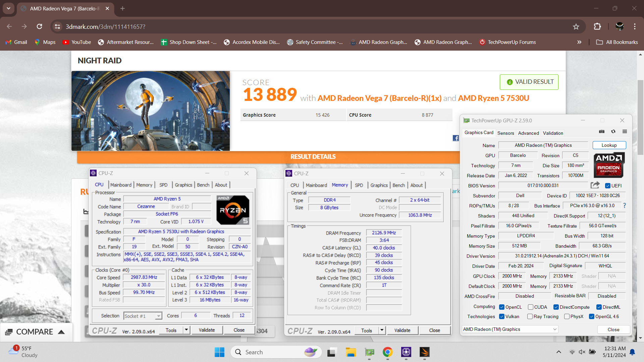The image size is (644, 362).
Task: Open GPU selection dropdown in GPU-Z
Action: pos(510,329)
